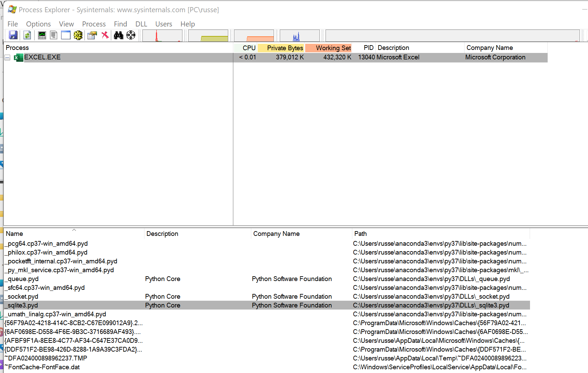Image resolution: width=588 pixels, height=373 pixels.
Task: Select the _umath_linalg.cp37-win_amd64.pyd row
Action: 267,314
